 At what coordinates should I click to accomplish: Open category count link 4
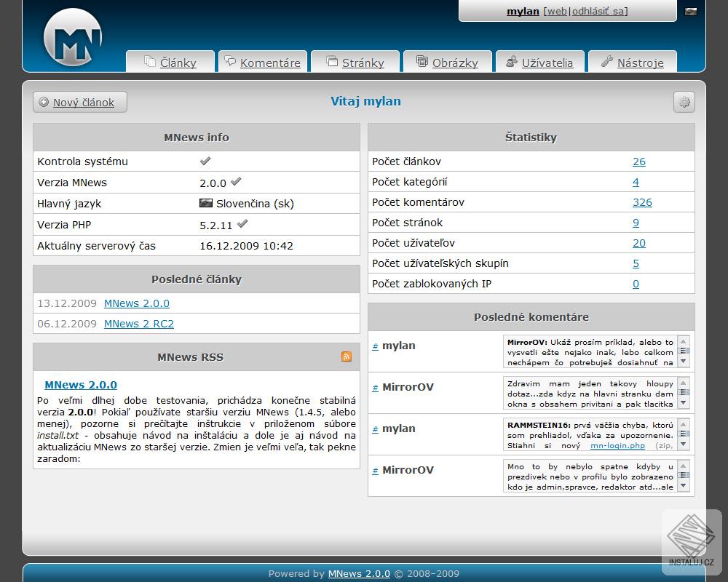[636, 182]
